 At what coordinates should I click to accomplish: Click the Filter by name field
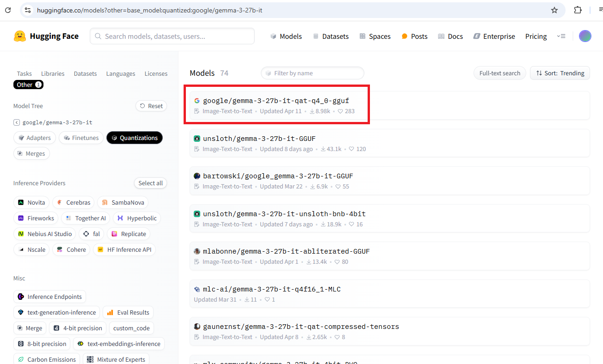coord(313,73)
